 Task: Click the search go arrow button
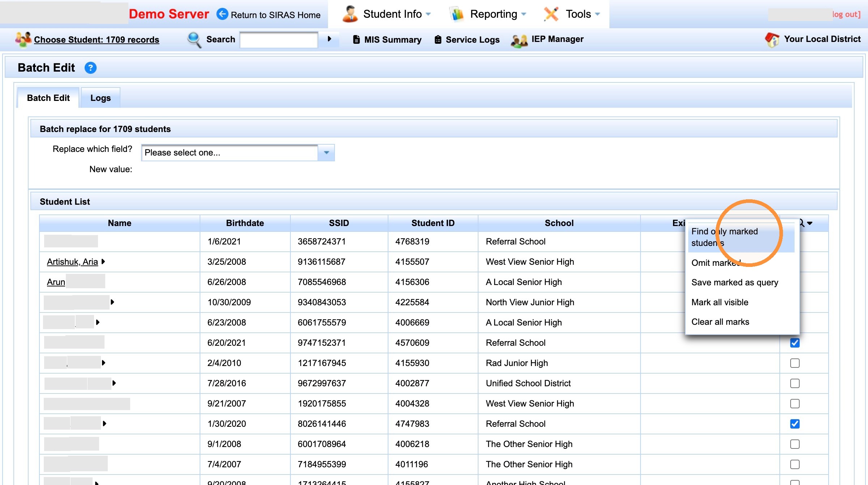click(329, 39)
